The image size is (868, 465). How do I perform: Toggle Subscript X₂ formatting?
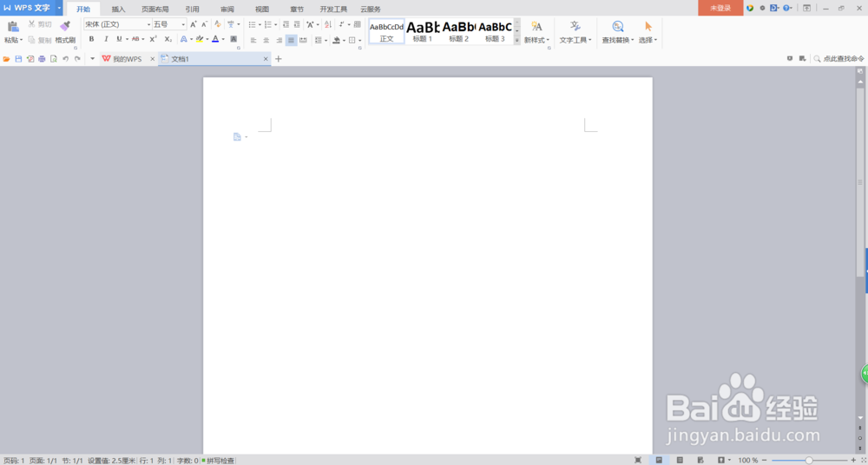coord(168,39)
